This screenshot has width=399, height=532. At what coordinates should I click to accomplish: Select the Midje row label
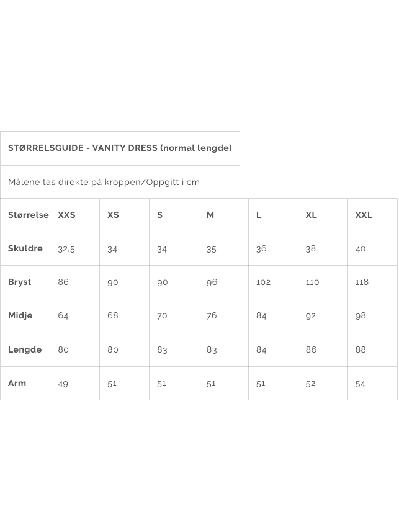pos(20,315)
